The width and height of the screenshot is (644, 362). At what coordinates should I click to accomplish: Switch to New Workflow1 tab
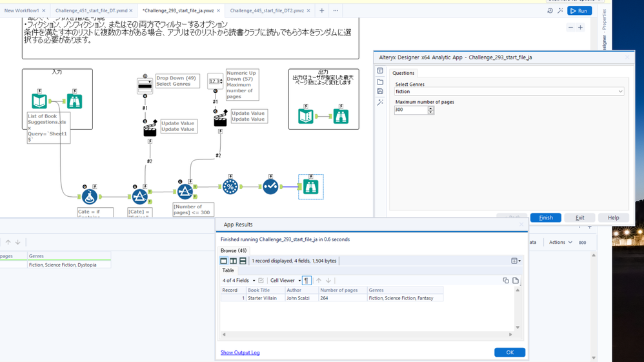21,11
